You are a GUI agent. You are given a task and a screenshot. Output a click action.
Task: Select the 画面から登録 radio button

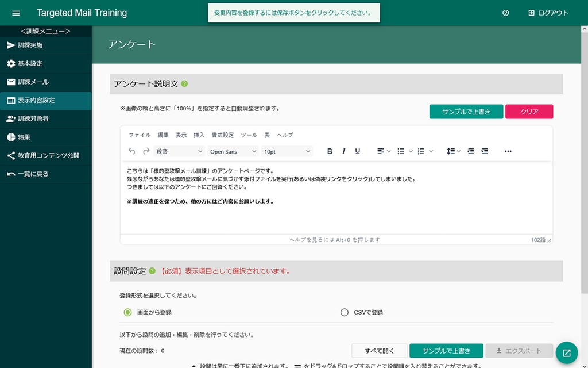coord(128,312)
